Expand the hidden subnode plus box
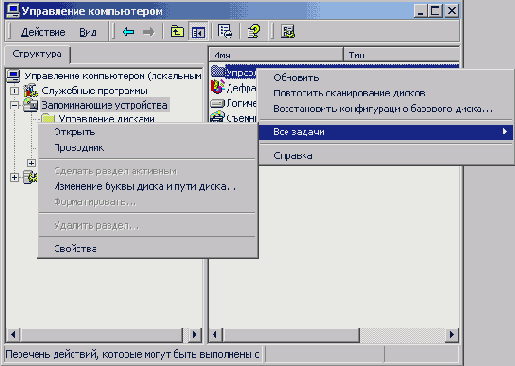Image resolution: width=515 pixels, height=366 pixels. point(31,163)
